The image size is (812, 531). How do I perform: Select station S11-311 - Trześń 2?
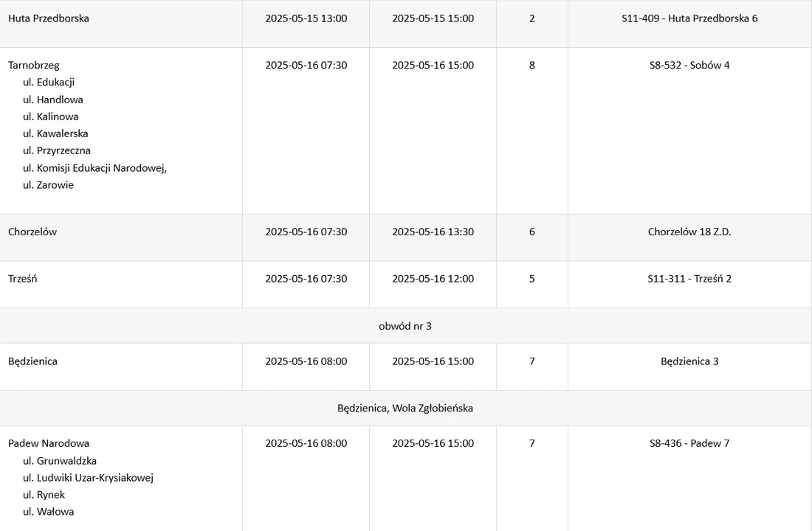pos(689,279)
